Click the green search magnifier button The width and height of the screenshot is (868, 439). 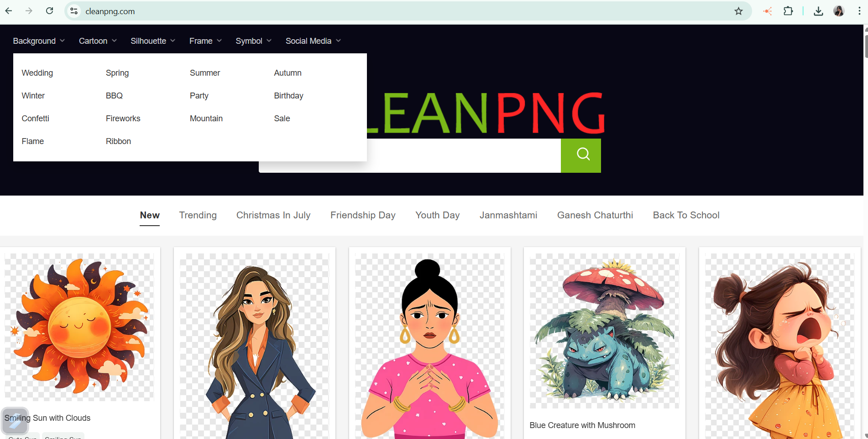580,155
